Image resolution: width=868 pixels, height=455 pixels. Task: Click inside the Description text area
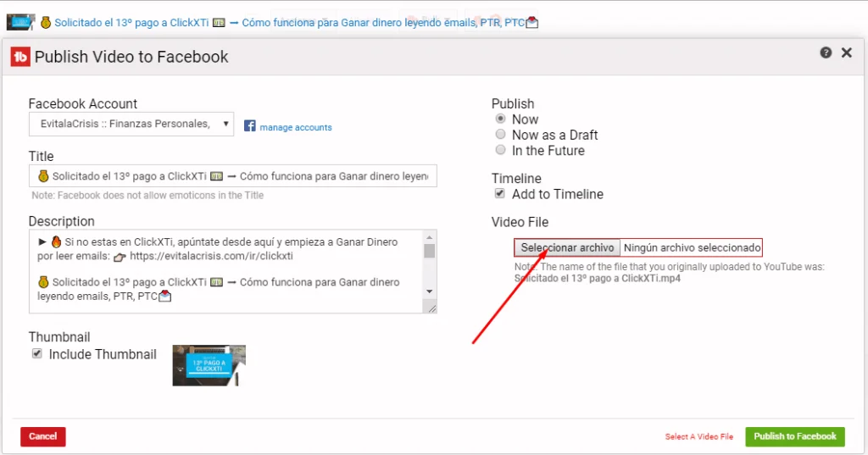coord(225,271)
